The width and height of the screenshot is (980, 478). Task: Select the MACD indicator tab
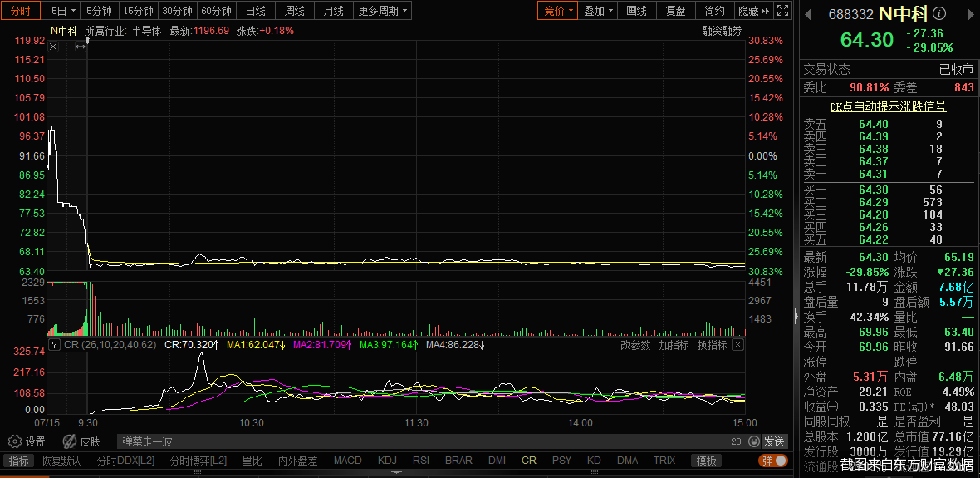[348, 461]
